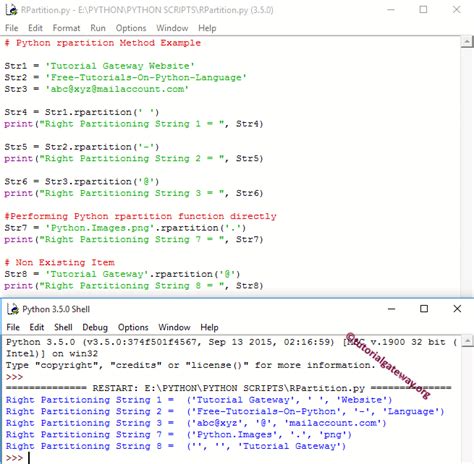Open the Options menu in Python Shell
Viewport: 474px width, 464px height.
pyautogui.click(x=133, y=327)
